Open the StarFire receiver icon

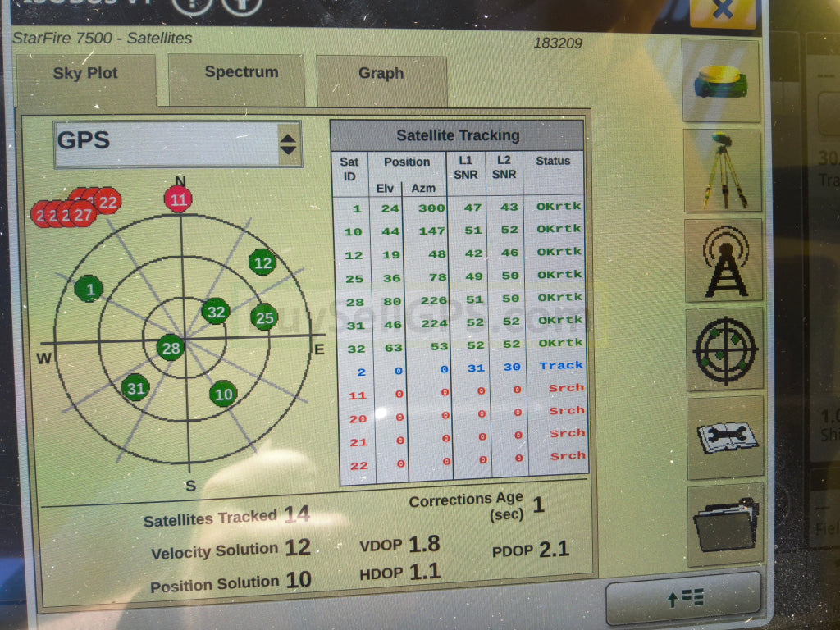[x=721, y=80]
